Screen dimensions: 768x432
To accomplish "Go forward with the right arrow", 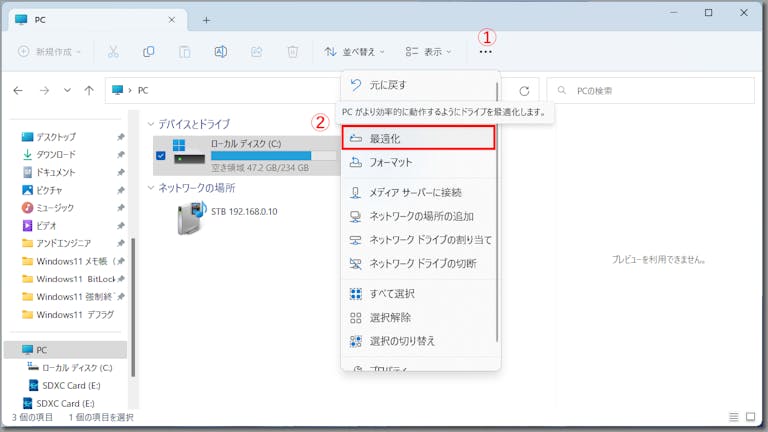I will tap(44, 91).
